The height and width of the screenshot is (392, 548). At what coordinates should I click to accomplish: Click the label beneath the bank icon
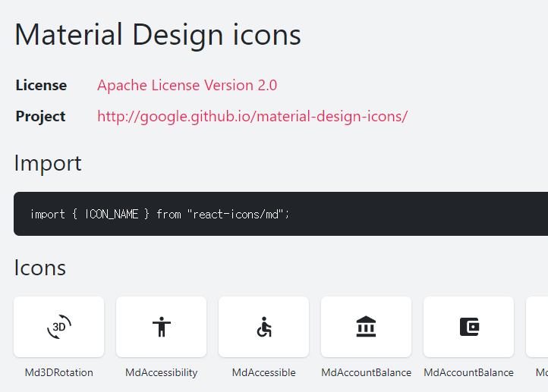pyautogui.click(x=366, y=372)
